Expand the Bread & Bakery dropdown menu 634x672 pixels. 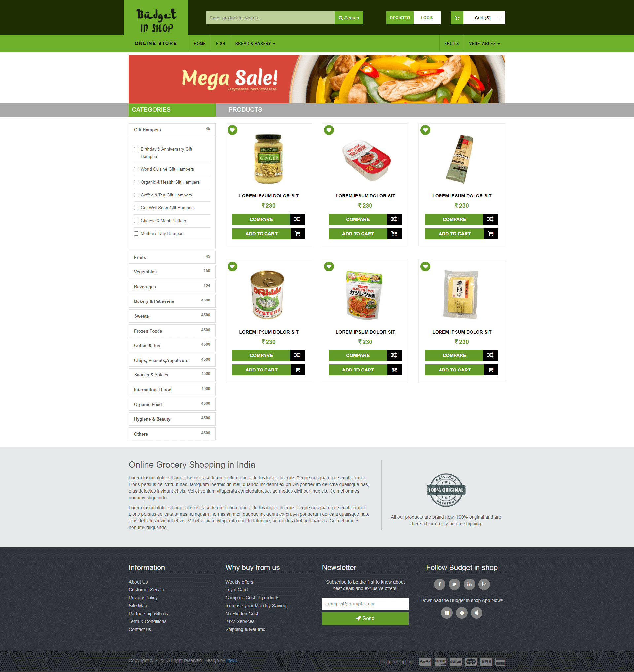tap(256, 43)
